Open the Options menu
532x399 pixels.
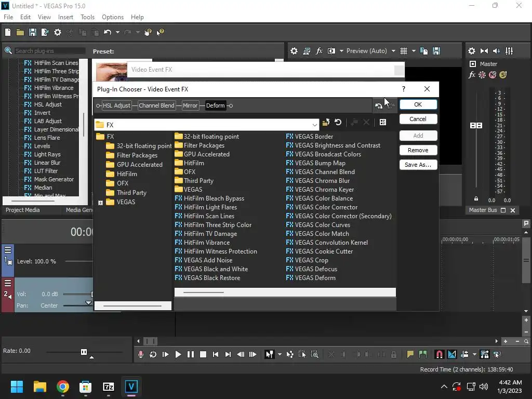click(113, 17)
